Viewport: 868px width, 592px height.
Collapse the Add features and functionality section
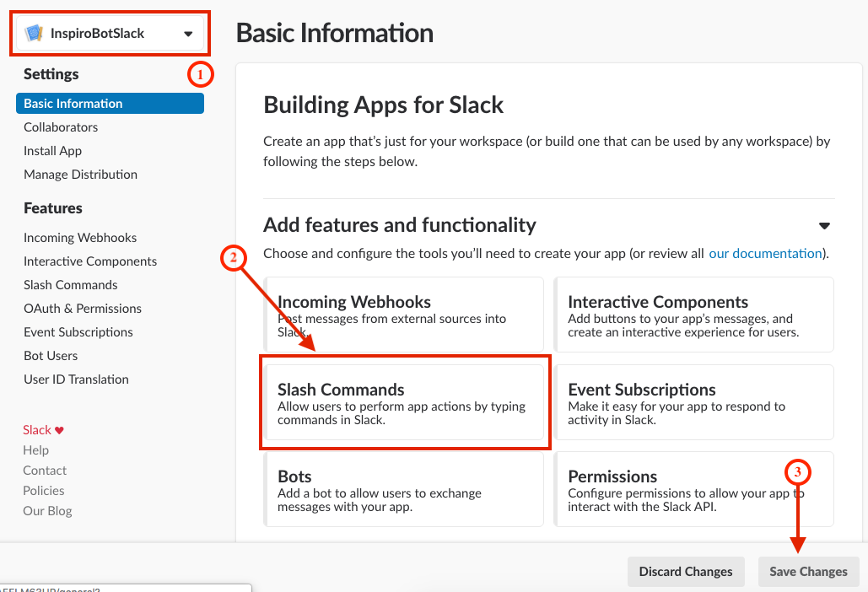coord(824,226)
